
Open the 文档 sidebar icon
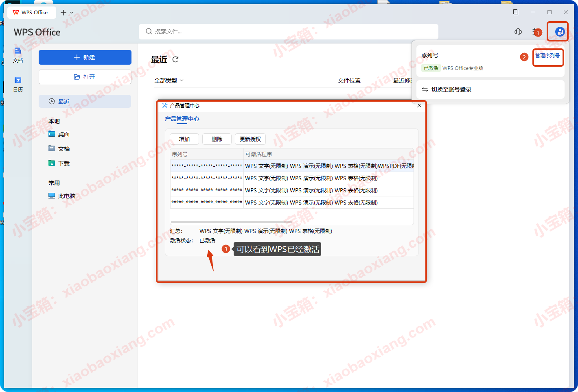[x=18, y=54]
